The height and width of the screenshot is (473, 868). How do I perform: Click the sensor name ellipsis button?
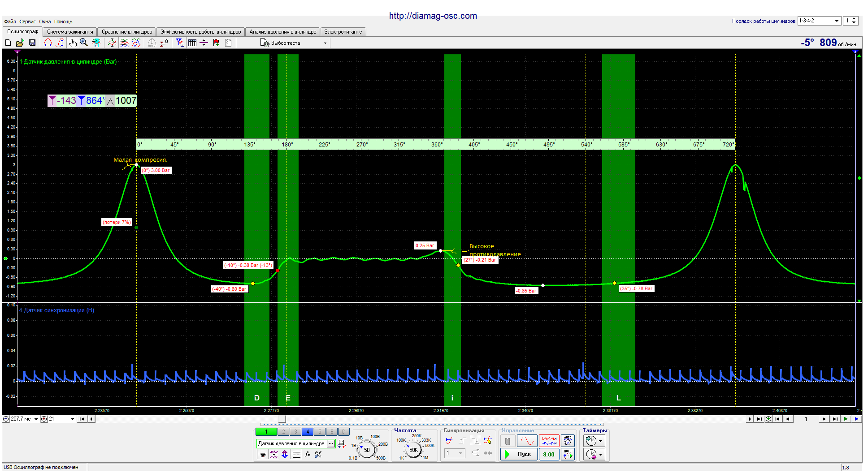(331, 443)
